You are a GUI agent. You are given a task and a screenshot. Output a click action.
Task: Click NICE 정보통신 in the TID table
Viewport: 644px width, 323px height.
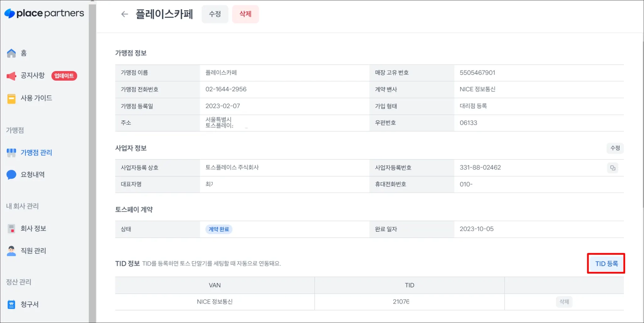[215, 302]
